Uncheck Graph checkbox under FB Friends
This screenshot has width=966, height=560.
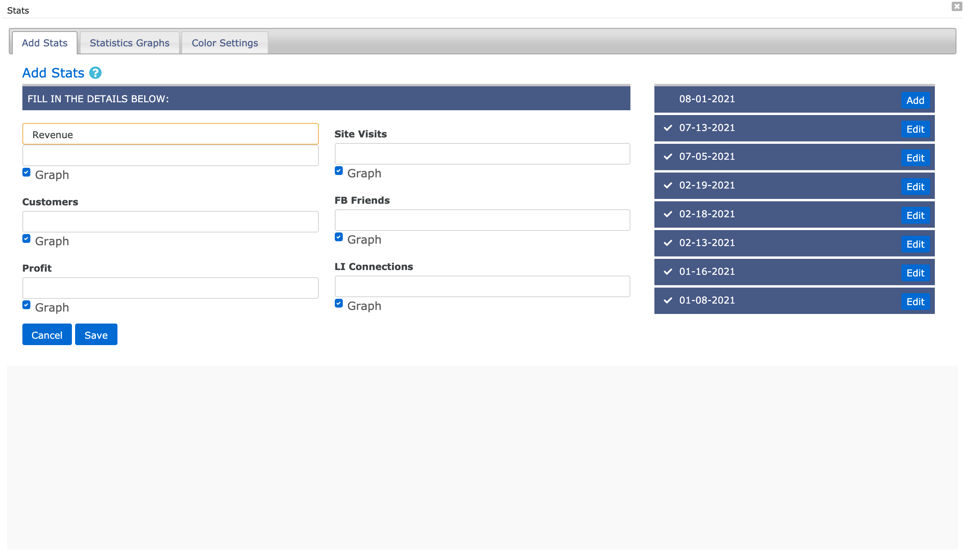pyautogui.click(x=339, y=237)
